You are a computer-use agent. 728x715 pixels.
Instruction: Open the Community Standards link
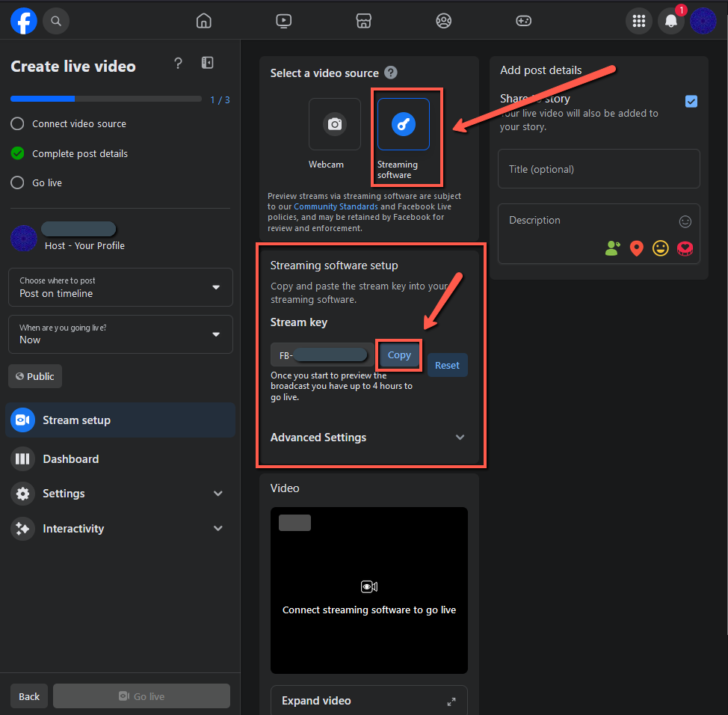[x=336, y=206]
